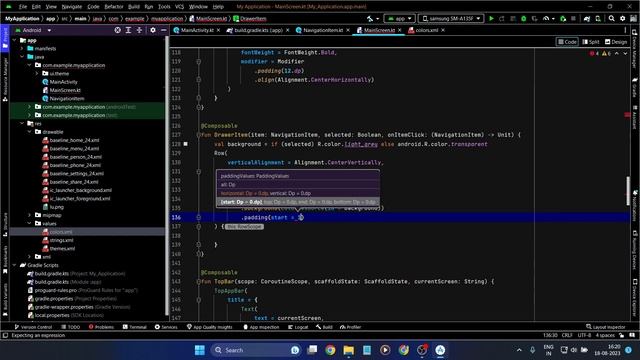Open the Build menu
The height and width of the screenshot is (360, 640).
pyautogui.click(x=134, y=7)
